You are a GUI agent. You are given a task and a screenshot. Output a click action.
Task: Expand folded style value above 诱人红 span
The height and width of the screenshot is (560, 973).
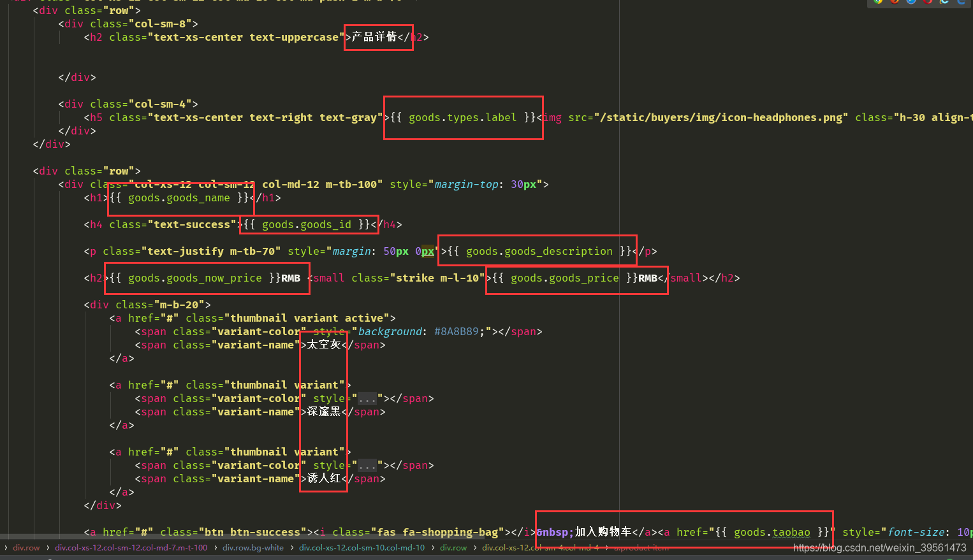(x=367, y=466)
